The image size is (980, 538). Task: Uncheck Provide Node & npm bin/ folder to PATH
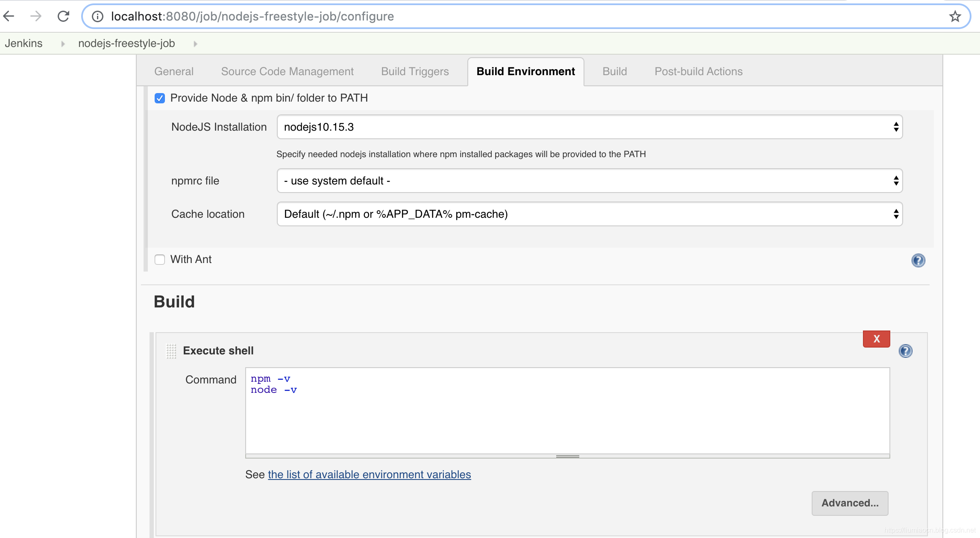160,98
